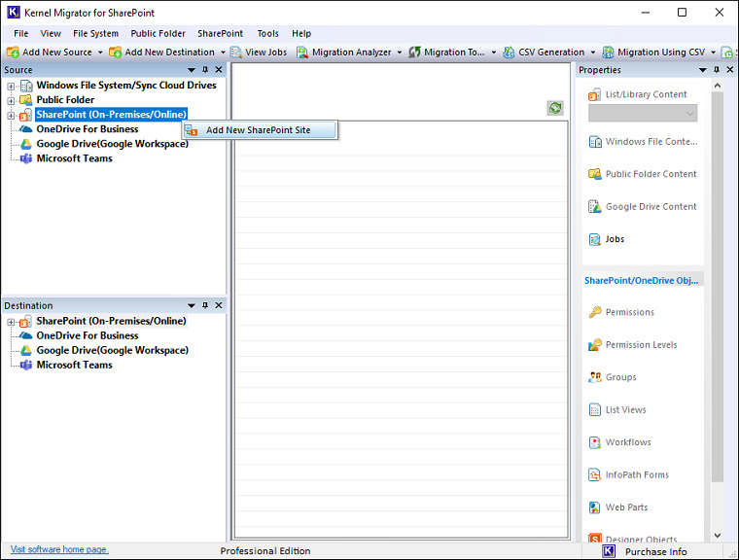739x560 pixels.
Task: Select Public Folder in Source tree
Action: click(x=65, y=100)
